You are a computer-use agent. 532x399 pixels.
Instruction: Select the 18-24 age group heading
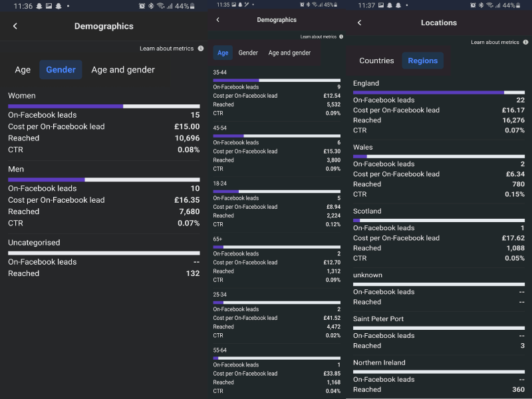click(220, 183)
